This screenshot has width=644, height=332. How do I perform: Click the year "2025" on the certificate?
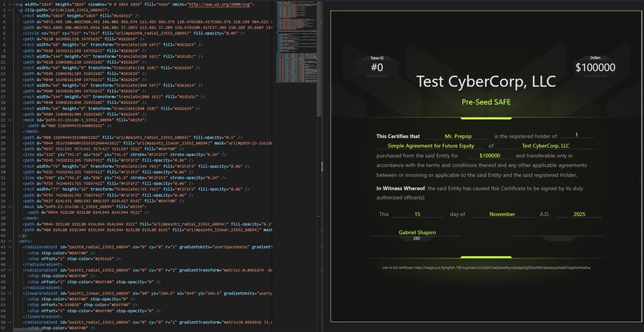(579, 214)
